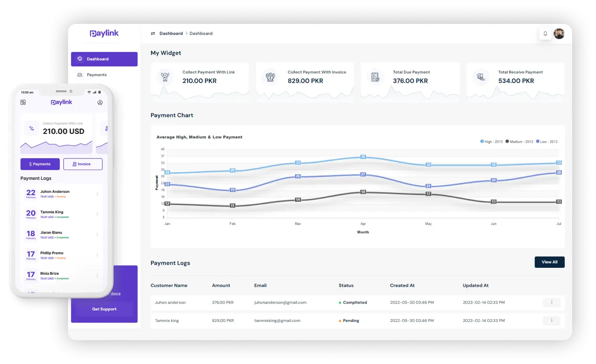Open the user profile avatar

tap(559, 34)
